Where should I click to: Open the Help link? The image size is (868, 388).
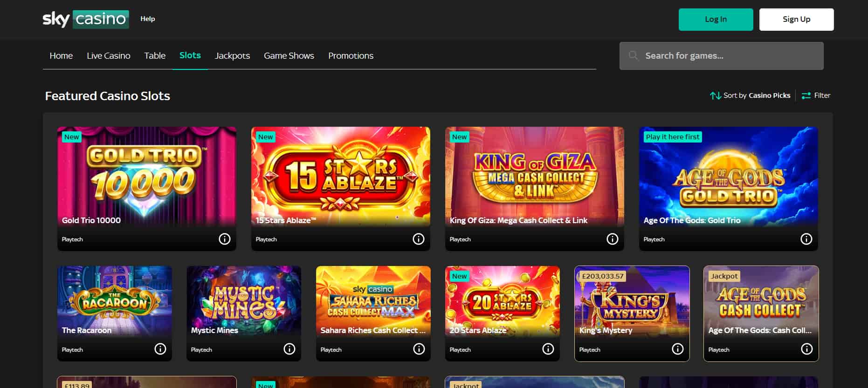[148, 19]
